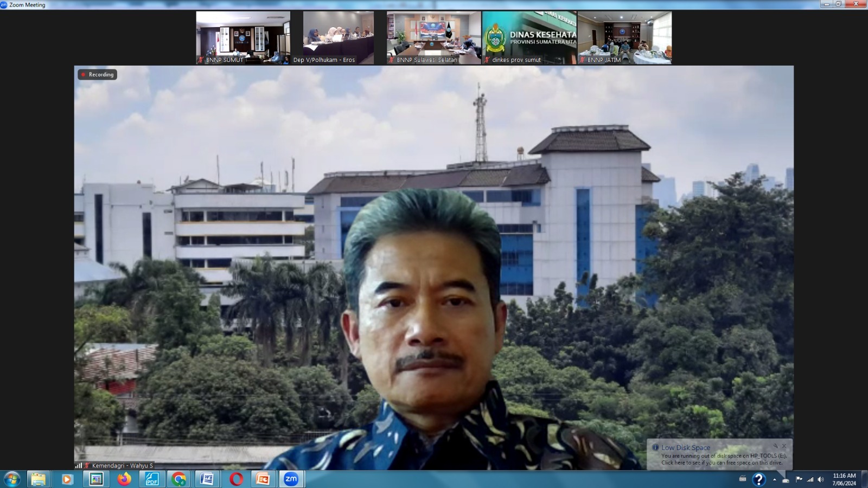The width and height of the screenshot is (868, 488).
Task: Select the dinkes prov sumut participant tile
Action: [529, 37]
